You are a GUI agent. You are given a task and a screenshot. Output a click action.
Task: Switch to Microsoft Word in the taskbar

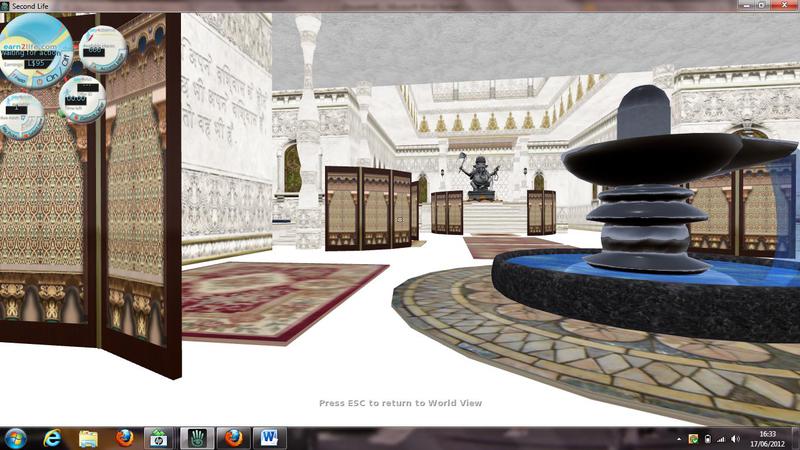coord(269,438)
